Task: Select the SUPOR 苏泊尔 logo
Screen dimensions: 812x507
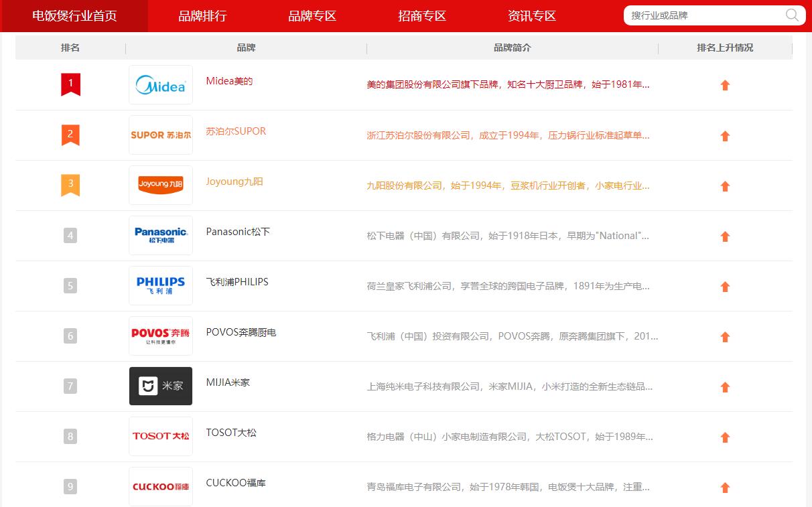Action: pos(161,135)
